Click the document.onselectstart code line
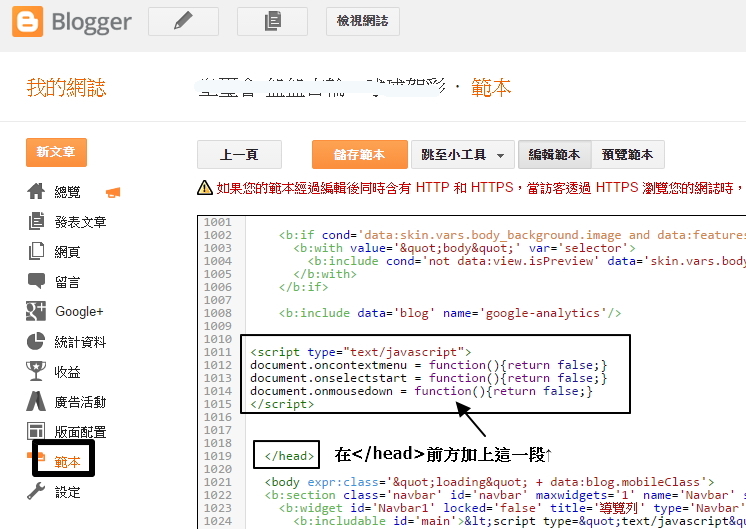Viewport: 746px width, 529px height. click(429, 378)
